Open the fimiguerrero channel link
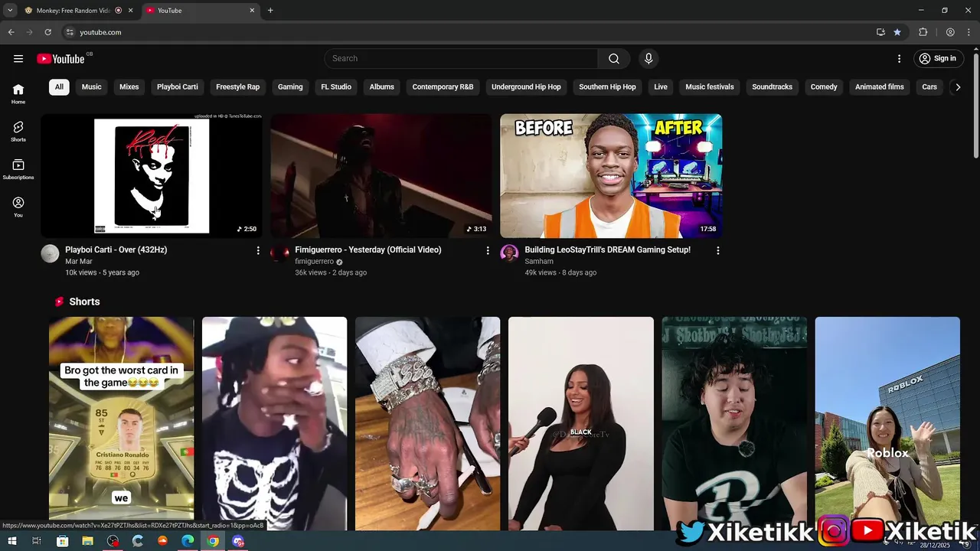 (x=315, y=262)
